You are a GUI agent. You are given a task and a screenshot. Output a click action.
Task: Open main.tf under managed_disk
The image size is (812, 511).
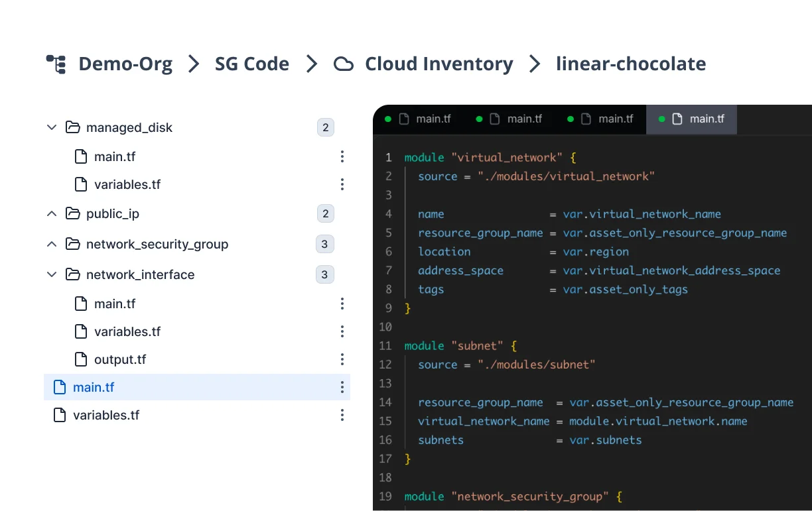click(115, 157)
